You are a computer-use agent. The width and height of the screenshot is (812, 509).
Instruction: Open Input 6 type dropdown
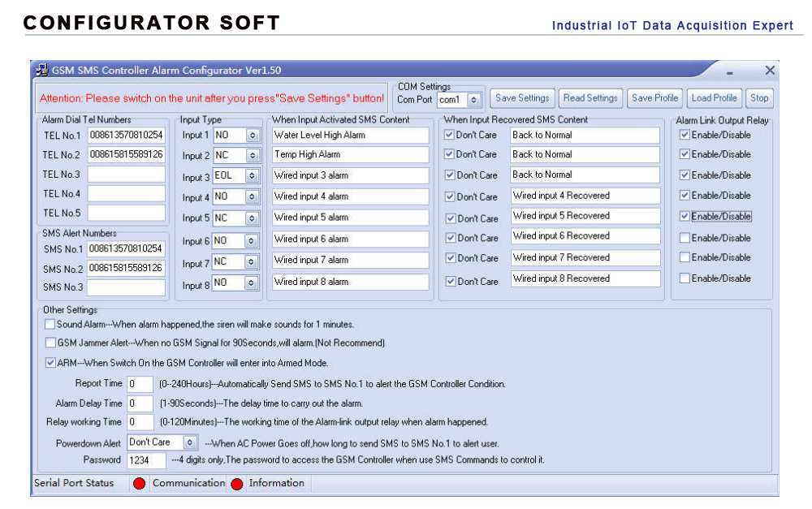251,241
